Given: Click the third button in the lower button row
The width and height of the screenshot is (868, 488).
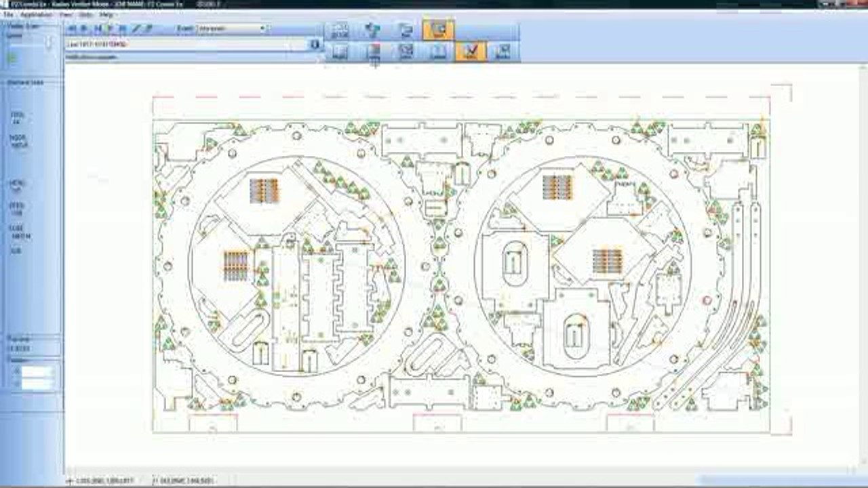Looking at the screenshot, I should [406, 52].
